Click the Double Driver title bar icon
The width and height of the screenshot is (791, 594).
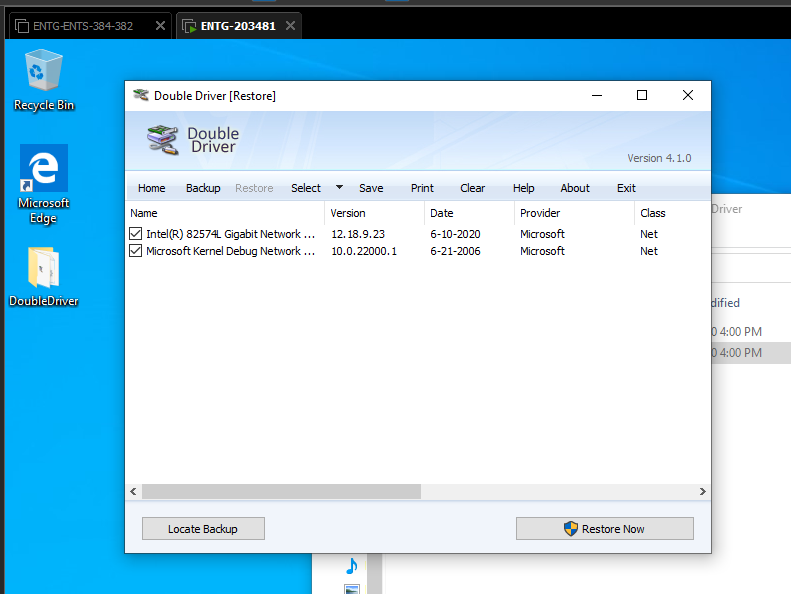click(x=141, y=95)
